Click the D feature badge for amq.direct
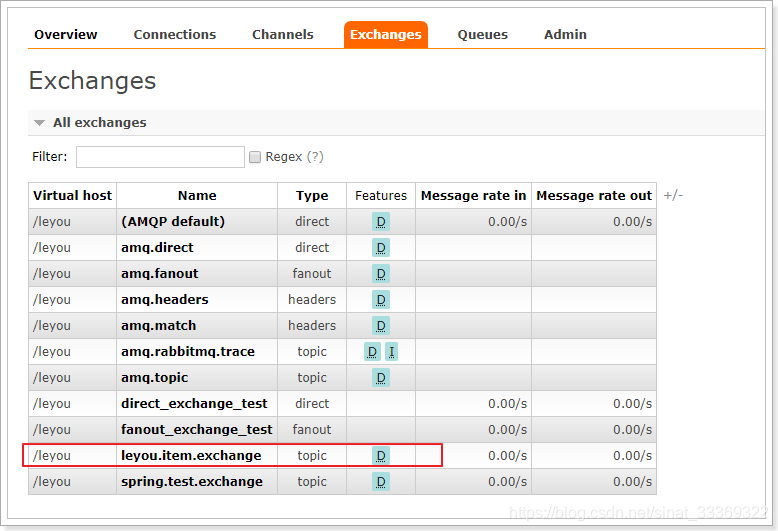This screenshot has width=778, height=531. point(381,248)
